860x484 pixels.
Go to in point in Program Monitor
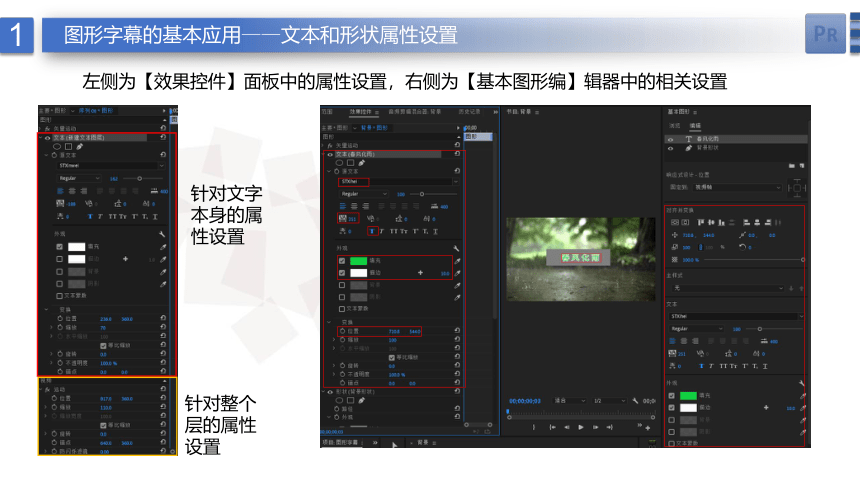tap(552, 427)
